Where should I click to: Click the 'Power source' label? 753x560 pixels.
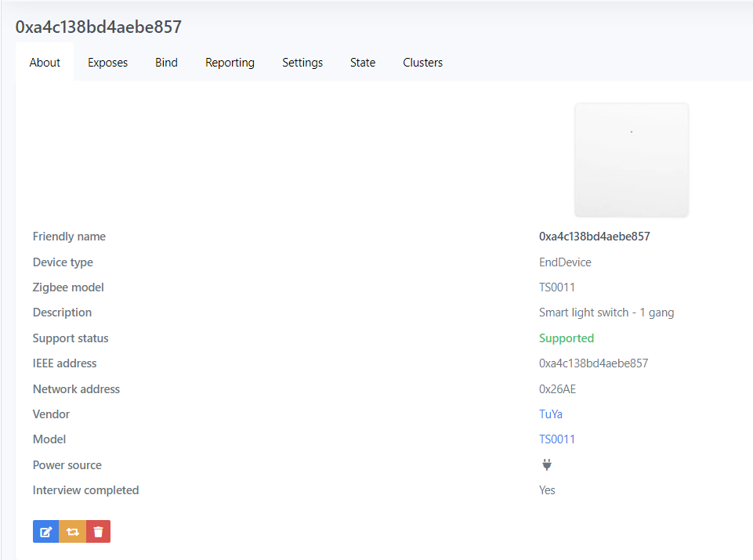67,464
